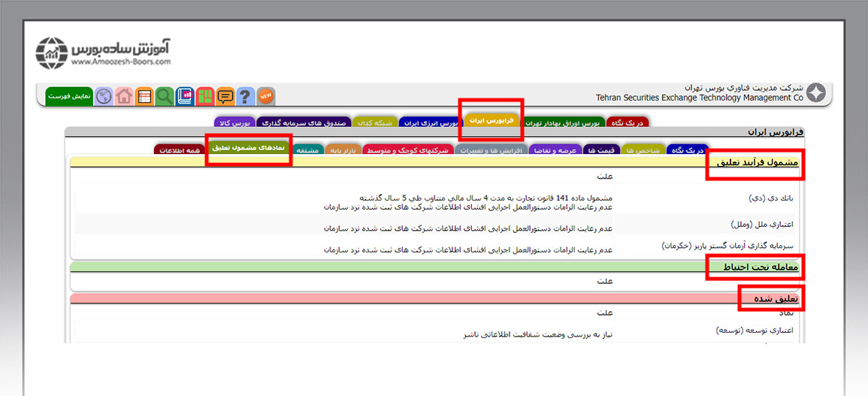Open the orange table grid icon
Image resolution: width=868 pixels, height=396 pixels.
click(x=144, y=96)
